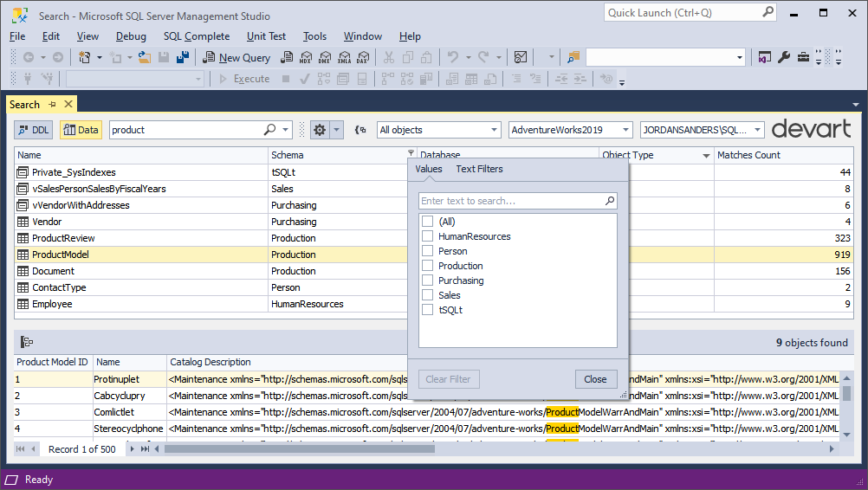Check the Purchasing schema checkbox
The width and height of the screenshot is (868, 490).
(427, 280)
